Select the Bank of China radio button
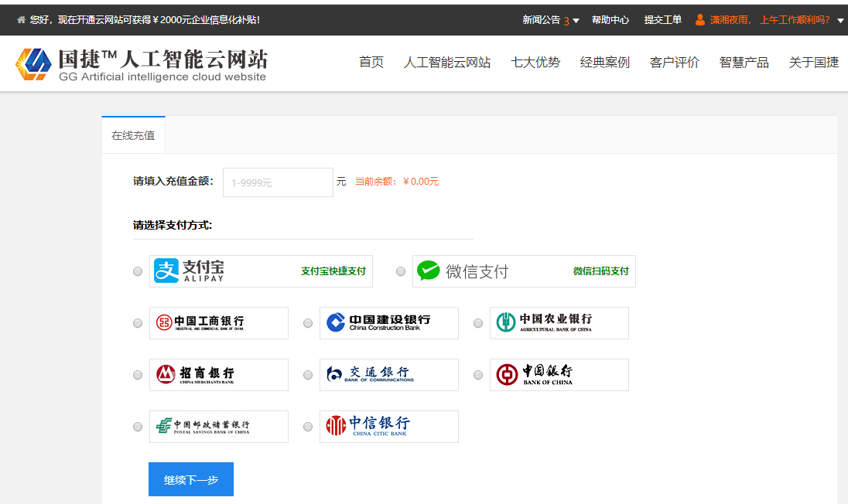The width and height of the screenshot is (848, 504). [x=478, y=375]
